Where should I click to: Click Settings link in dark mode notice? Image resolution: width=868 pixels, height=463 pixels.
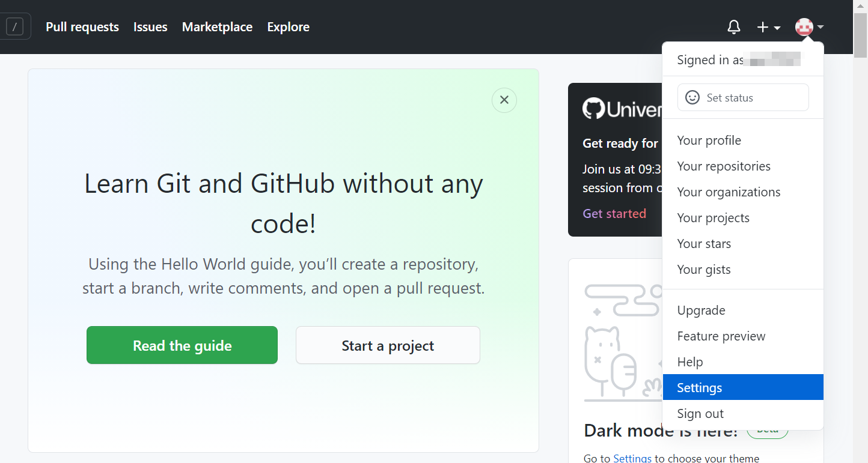click(632, 458)
